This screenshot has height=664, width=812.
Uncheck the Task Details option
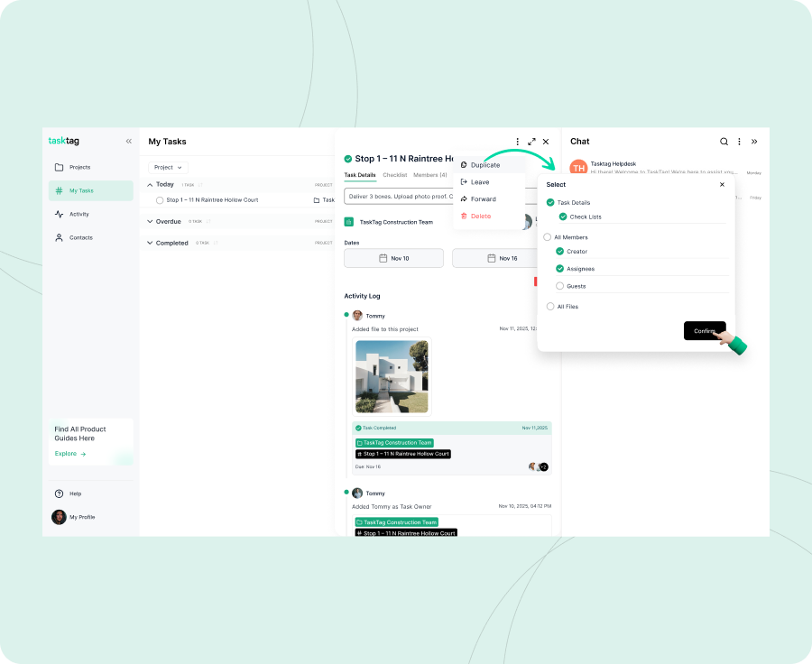click(550, 203)
